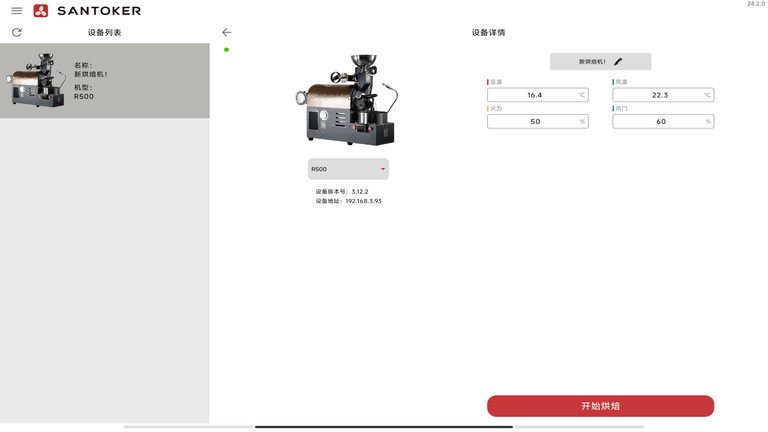Click the Santoker logo icon
768x432 pixels.
click(x=40, y=11)
